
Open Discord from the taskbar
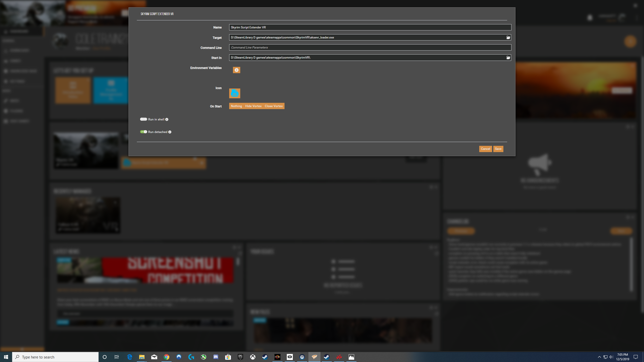(216, 357)
